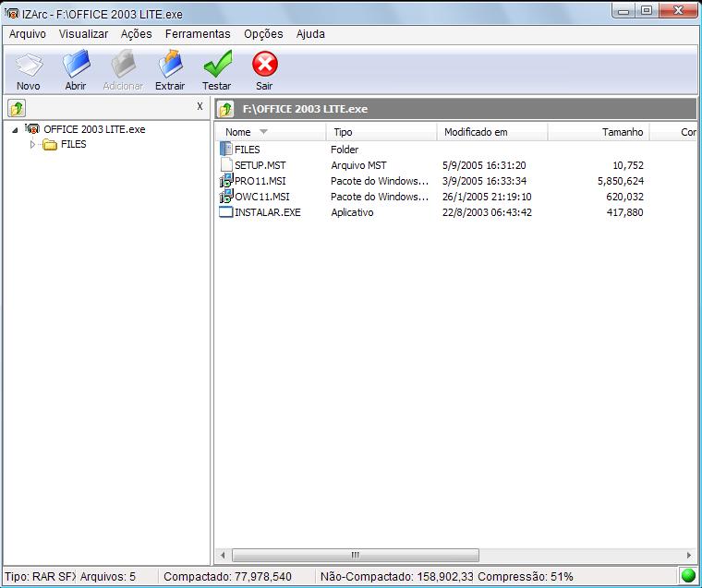Image resolution: width=702 pixels, height=588 pixels.
Task: Sort by the Tipo column header
Action: click(381, 132)
